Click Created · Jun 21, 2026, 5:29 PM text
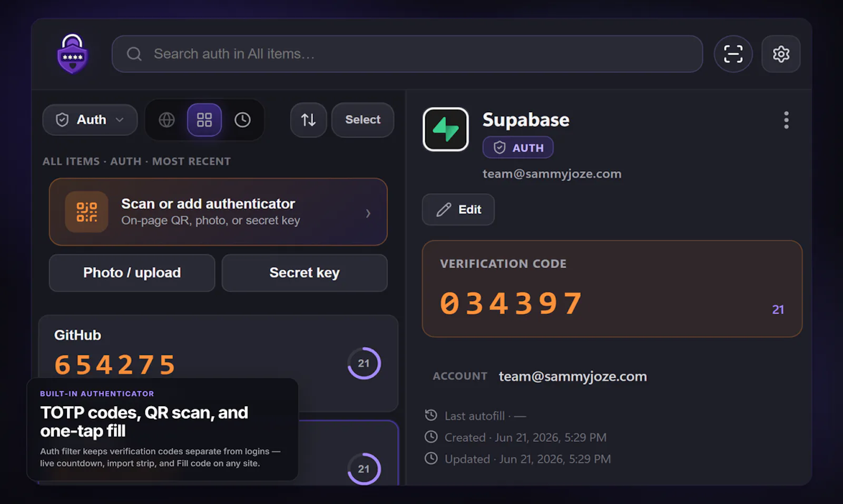This screenshot has width=843, height=504. pos(525,438)
